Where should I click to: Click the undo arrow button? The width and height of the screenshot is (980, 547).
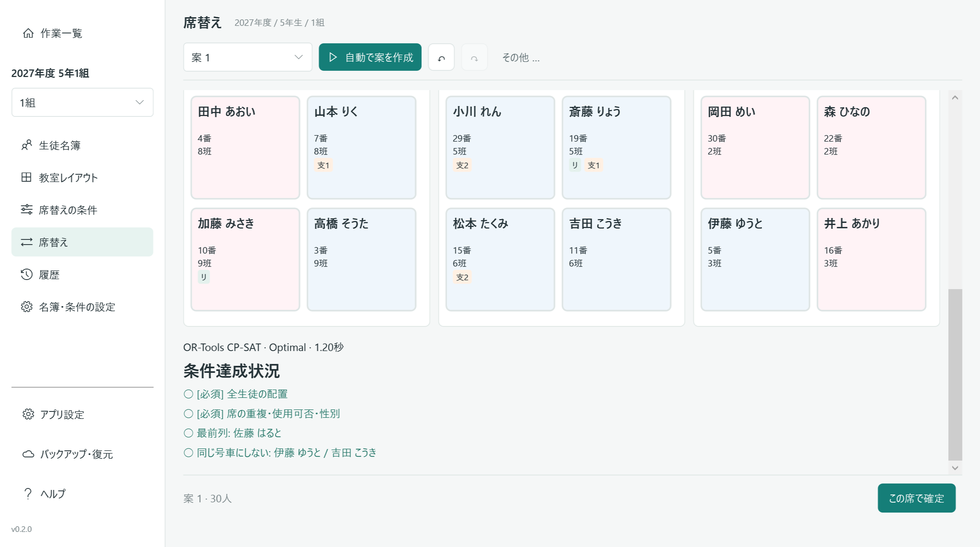click(441, 57)
